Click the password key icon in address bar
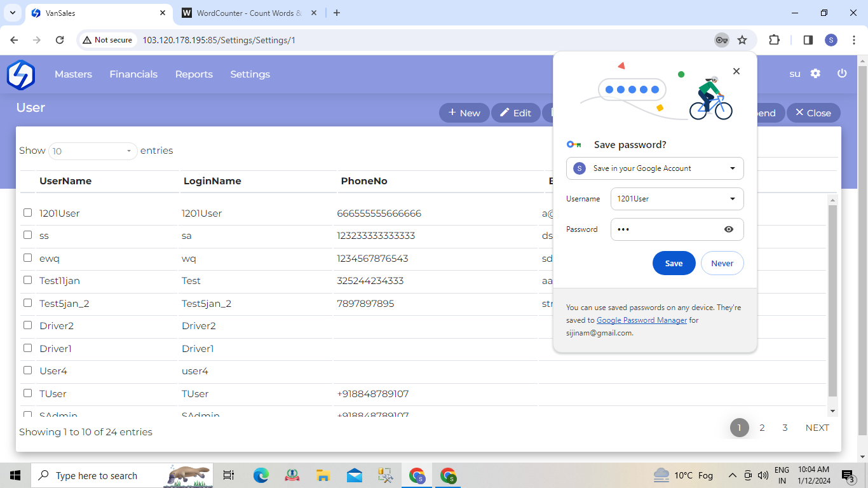The height and width of the screenshot is (488, 868). coord(721,40)
